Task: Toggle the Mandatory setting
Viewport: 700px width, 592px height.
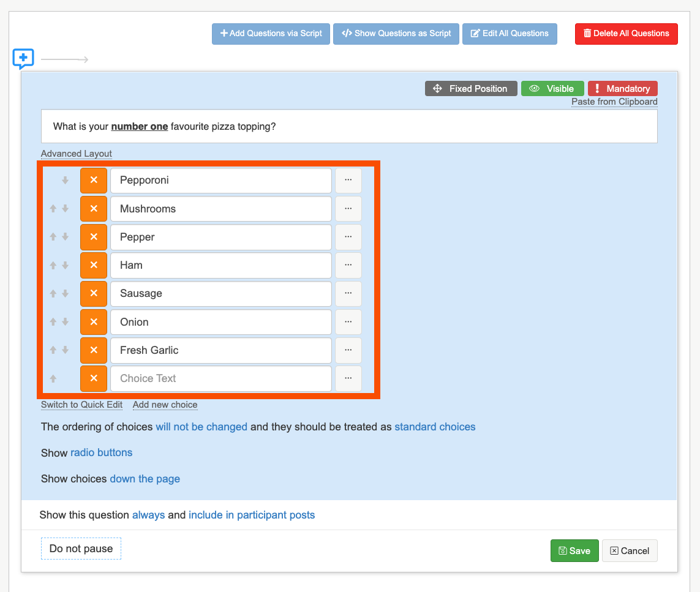Action: tap(622, 89)
